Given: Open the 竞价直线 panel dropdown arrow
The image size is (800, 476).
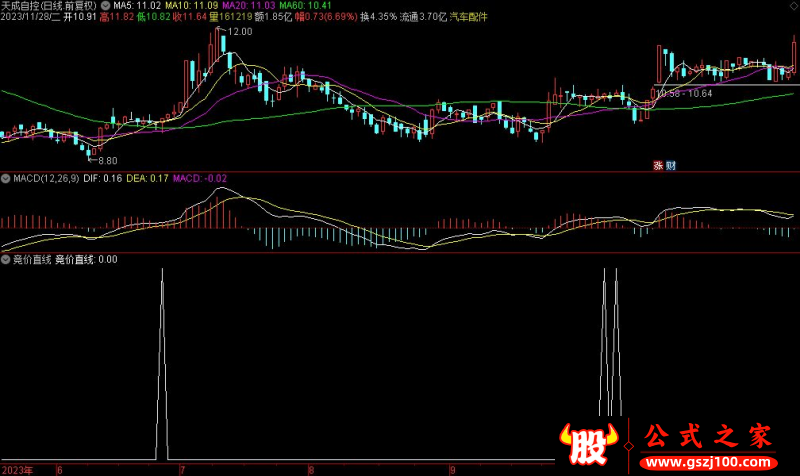Looking at the screenshot, I should coord(6,259).
